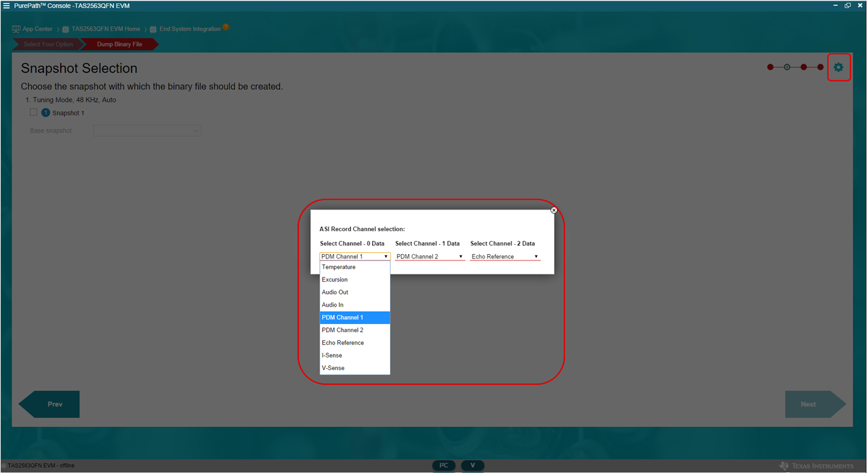Click the ASI Record Channel selection label
Image resolution: width=868 pixels, height=474 pixels.
point(362,229)
